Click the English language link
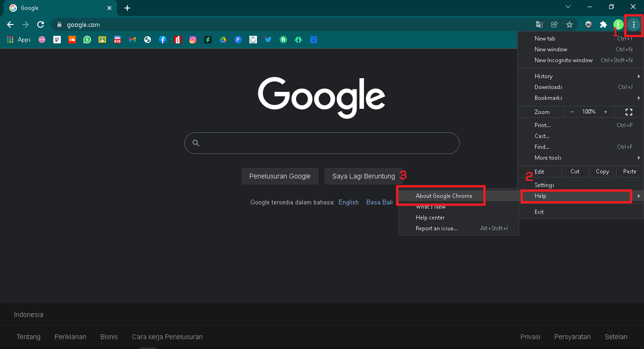Screen dimensions: 644x349 point(348,202)
